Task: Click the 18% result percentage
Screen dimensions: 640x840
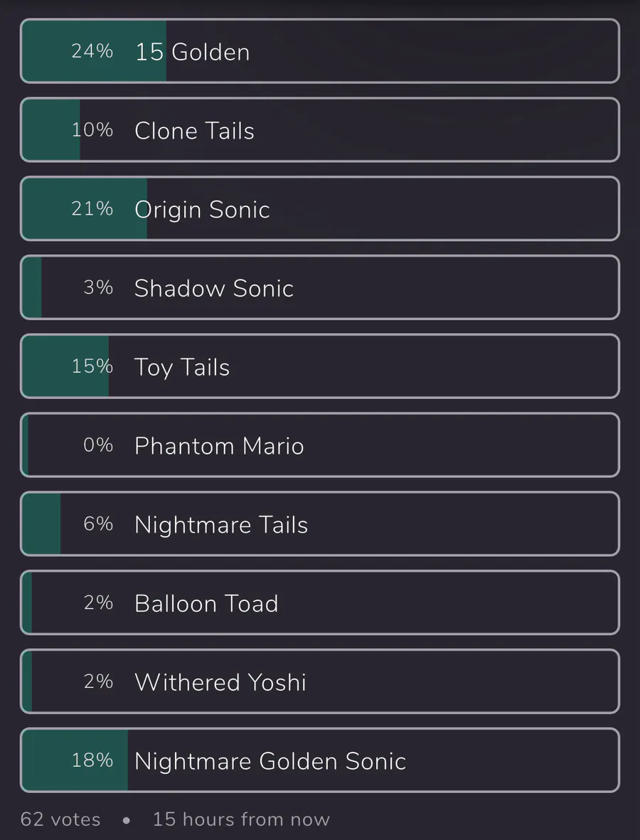Action: 92,760
